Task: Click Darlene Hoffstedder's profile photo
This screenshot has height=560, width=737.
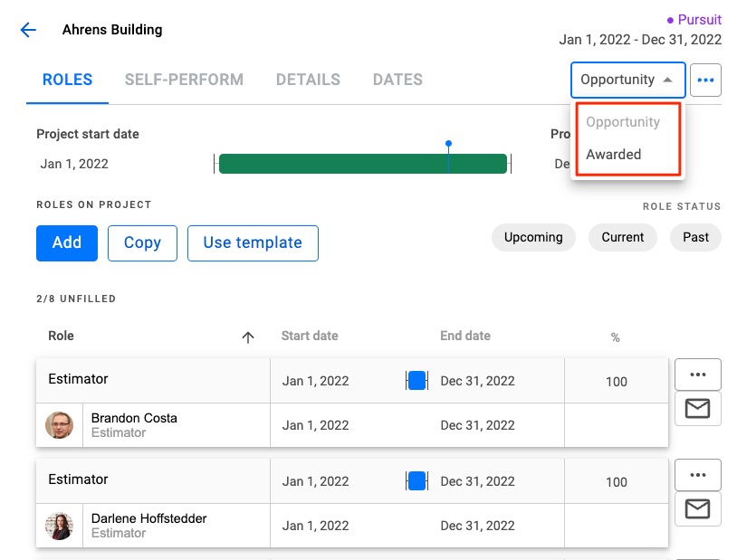Action: 59,526
